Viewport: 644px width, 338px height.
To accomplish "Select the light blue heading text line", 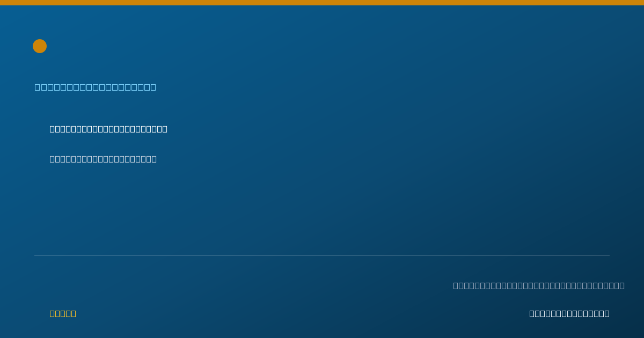I will 96,87.
